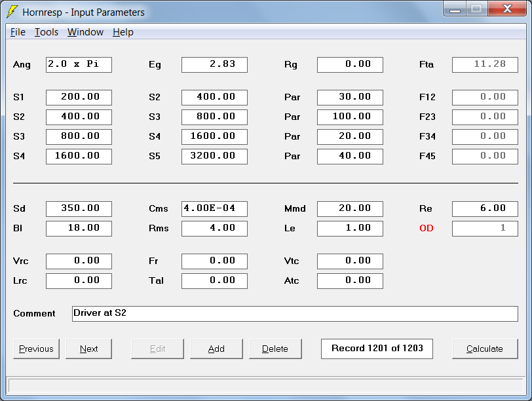Click the F45 field
The height and width of the screenshot is (401, 532).
pos(485,157)
